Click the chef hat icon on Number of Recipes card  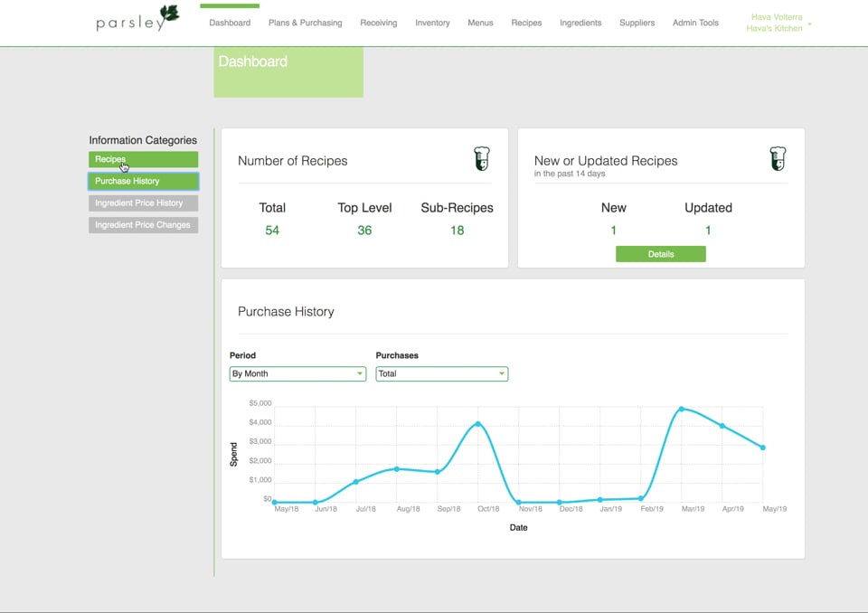481,156
